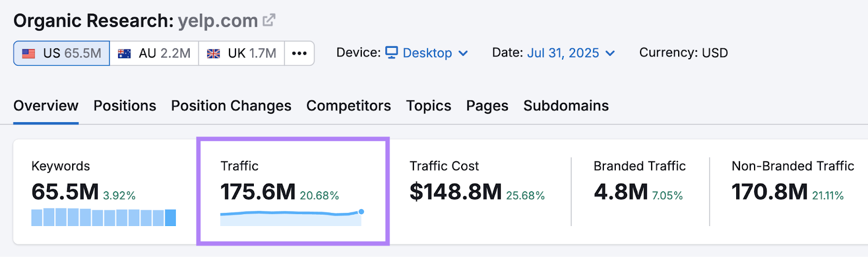
Task: Switch to the Positions tab
Action: pos(125,105)
